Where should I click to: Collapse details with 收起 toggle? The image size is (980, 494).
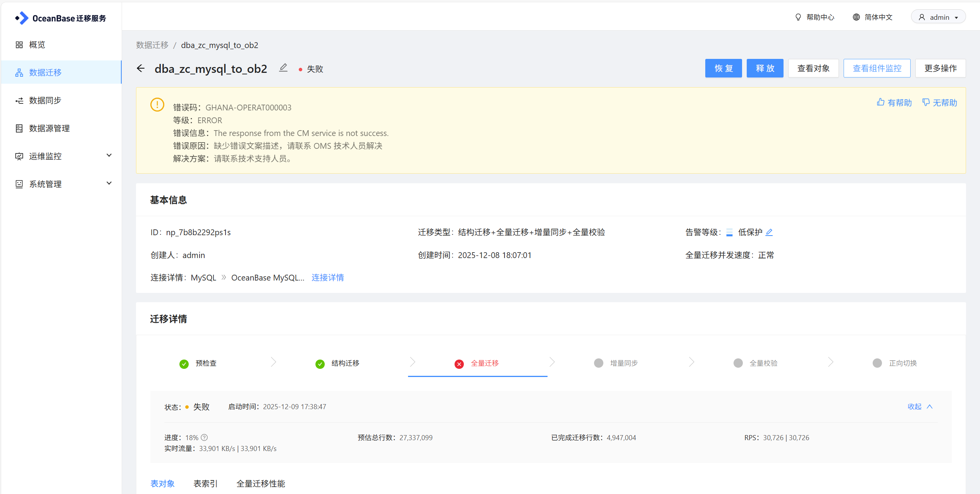click(x=920, y=406)
